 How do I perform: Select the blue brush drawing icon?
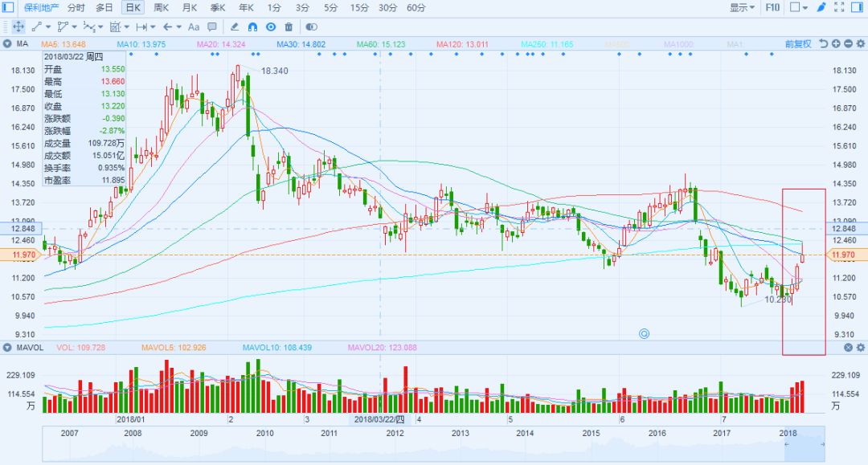click(821, 7)
